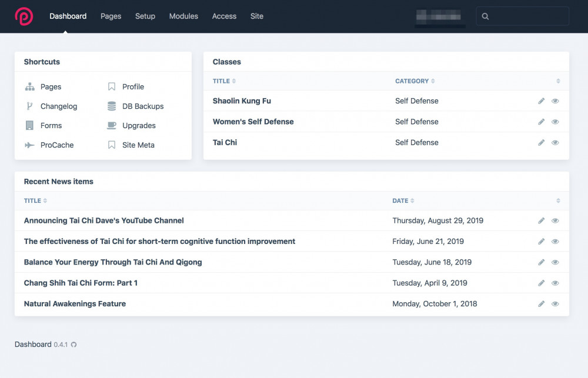Image resolution: width=588 pixels, height=378 pixels.
Task: Click eye icon for Announcing YouTube Channel item
Action: click(x=555, y=221)
